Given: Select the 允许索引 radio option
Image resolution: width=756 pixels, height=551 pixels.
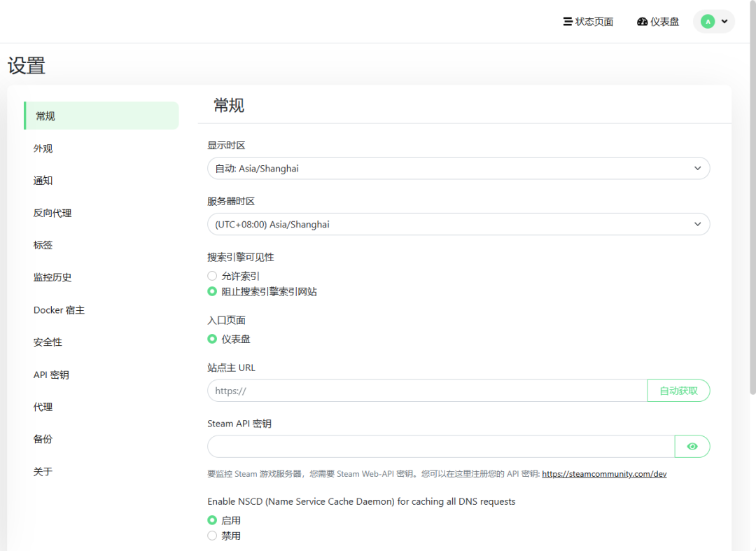Looking at the screenshot, I should coord(212,276).
